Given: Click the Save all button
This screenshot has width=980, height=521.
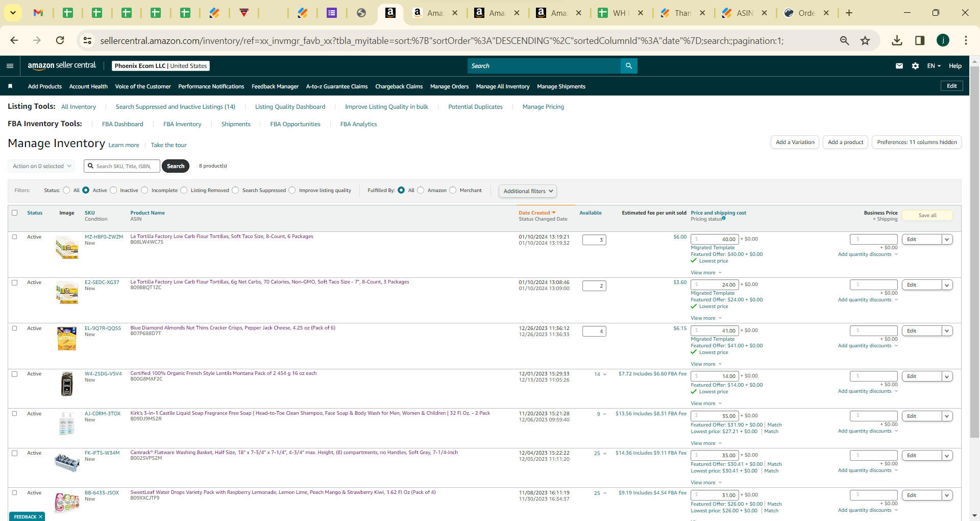Looking at the screenshot, I should [927, 216].
